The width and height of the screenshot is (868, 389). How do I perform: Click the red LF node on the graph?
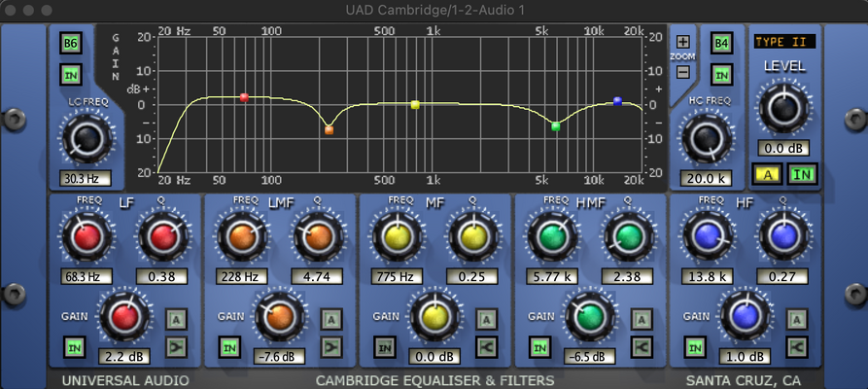[x=244, y=97]
